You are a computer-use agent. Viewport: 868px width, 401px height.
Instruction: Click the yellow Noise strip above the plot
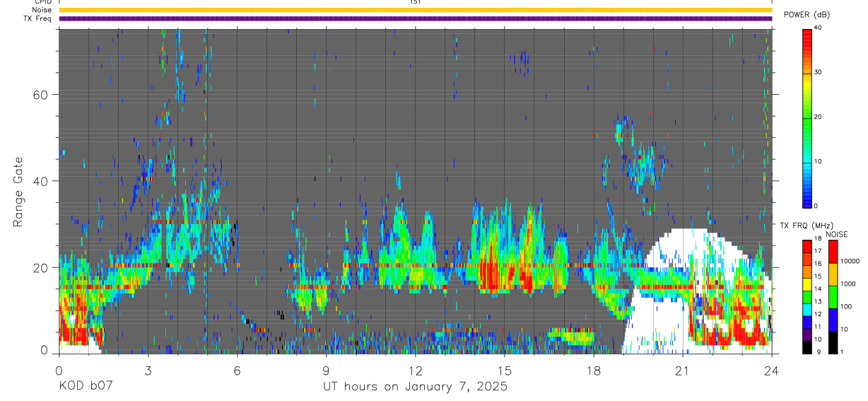tap(416, 10)
